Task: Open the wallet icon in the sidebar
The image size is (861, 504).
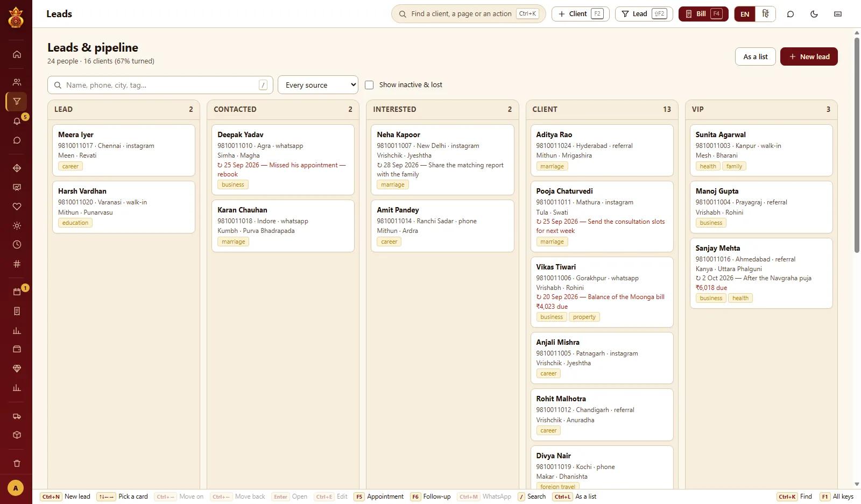Action: coord(17,349)
